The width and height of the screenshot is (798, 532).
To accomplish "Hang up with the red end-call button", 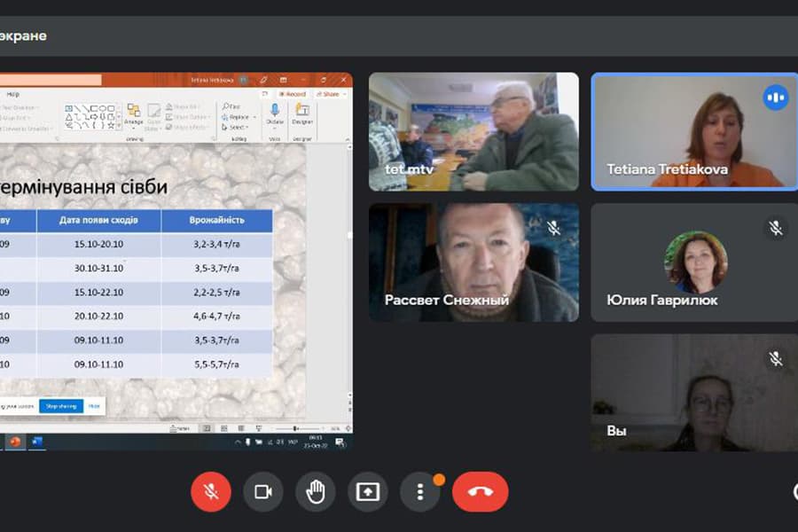I will pos(480,491).
